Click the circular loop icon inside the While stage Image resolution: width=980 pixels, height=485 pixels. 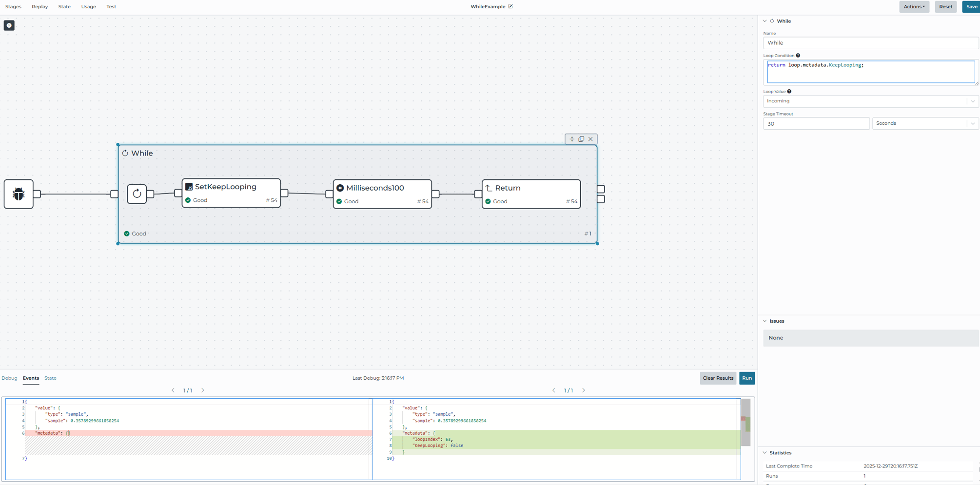tap(137, 194)
